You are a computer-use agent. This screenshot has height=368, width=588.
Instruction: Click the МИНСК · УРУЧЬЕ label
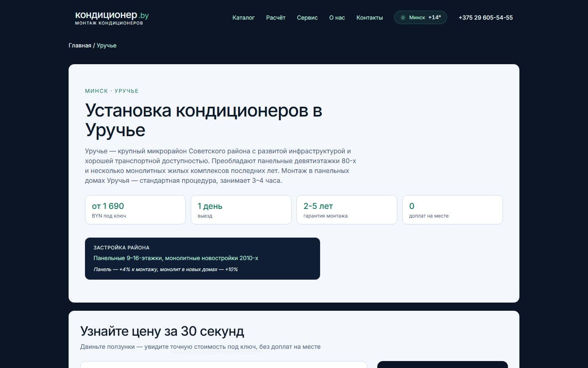point(111,91)
